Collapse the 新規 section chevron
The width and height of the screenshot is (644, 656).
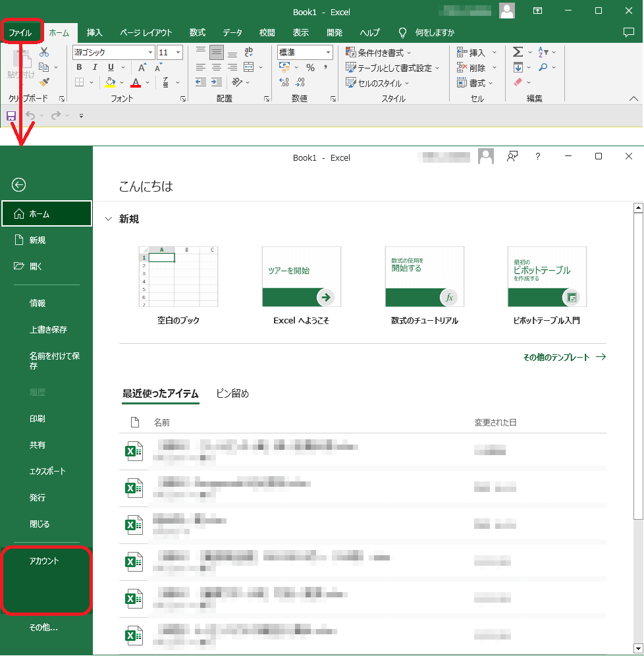pyautogui.click(x=109, y=219)
